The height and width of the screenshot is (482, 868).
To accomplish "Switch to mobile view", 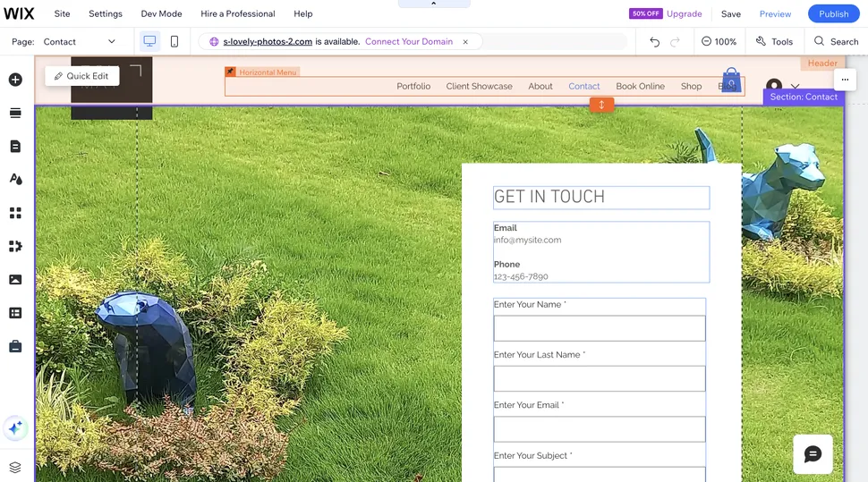I will pos(174,41).
